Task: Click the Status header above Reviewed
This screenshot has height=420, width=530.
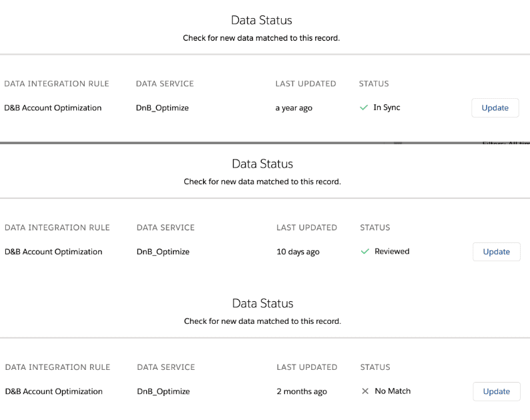Action: click(x=374, y=228)
